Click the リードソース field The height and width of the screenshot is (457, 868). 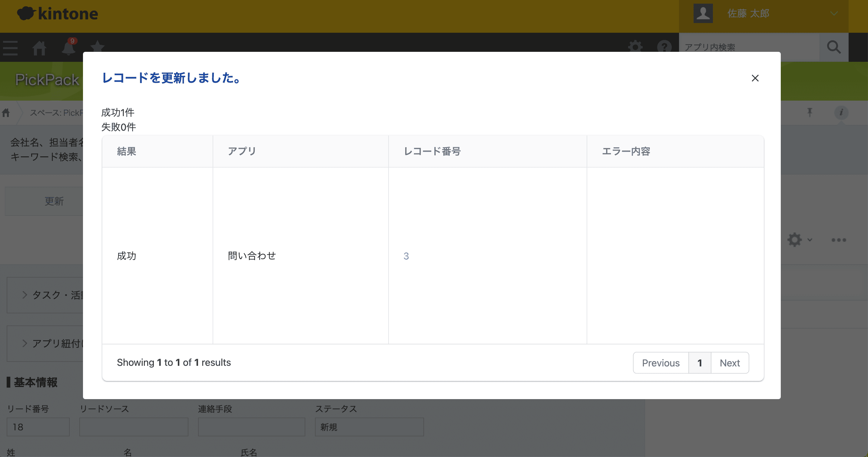(x=134, y=427)
